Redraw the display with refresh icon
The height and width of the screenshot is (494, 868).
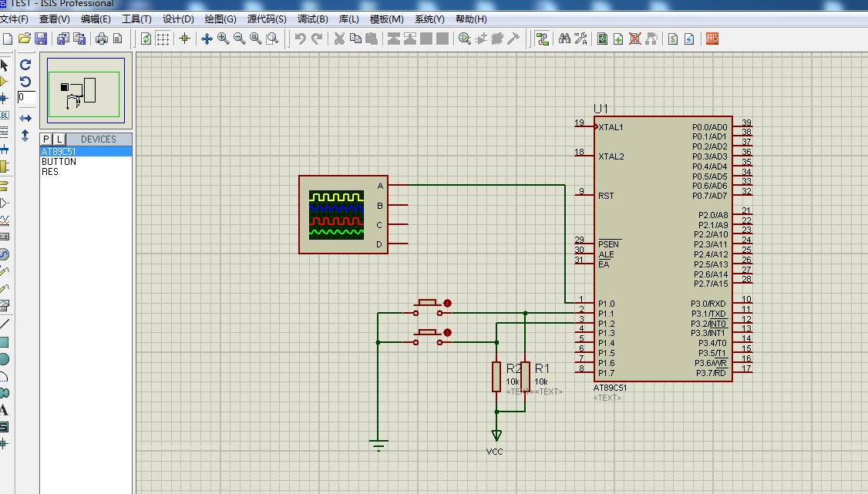[x=146, y=39]
